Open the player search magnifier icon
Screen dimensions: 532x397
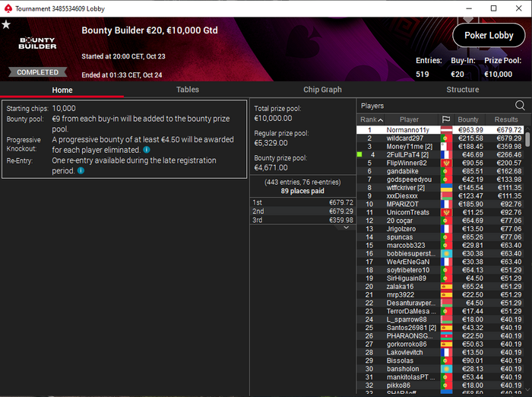pyautogui.click(x=520, y=106)
